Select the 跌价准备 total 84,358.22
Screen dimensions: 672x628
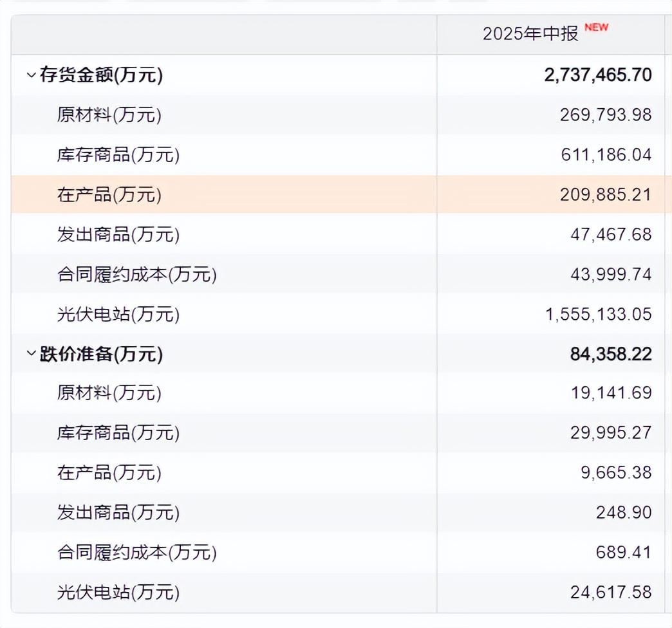click(x=611, y=354)
